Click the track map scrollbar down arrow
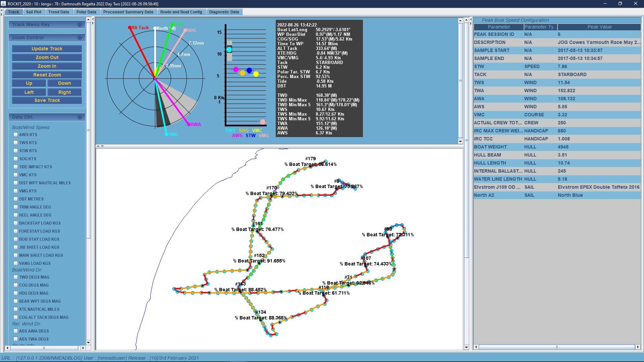The height and width of the screenshot is (362, 644). point(466,347)
